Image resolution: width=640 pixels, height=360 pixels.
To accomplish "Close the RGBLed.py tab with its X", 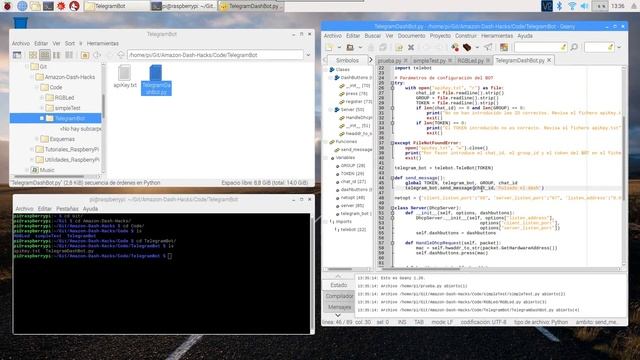I will [488, 60].
